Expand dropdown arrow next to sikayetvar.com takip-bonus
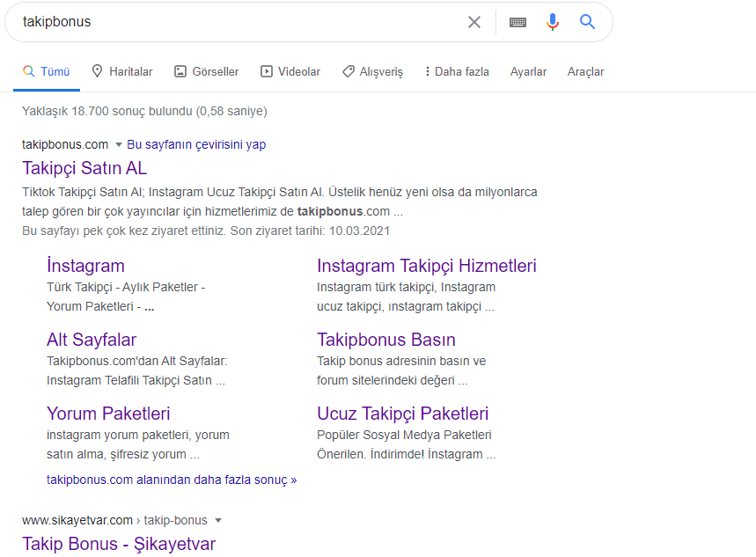Viewport: 756px width, 557px height. (218, 520)
